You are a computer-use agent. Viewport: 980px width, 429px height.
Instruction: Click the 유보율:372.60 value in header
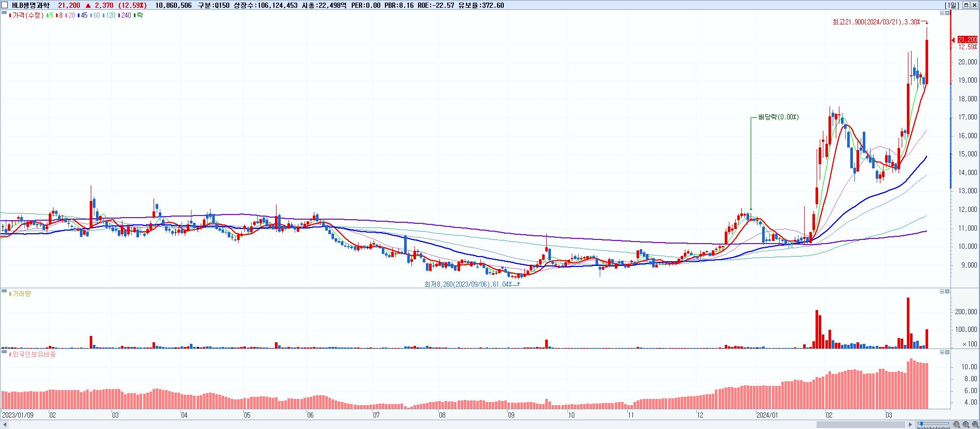click(481, 5)
